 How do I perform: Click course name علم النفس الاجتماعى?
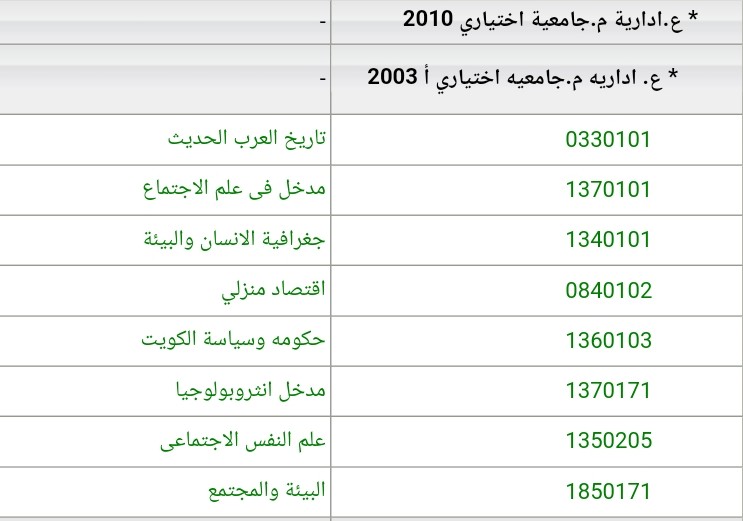click(243, 440)
